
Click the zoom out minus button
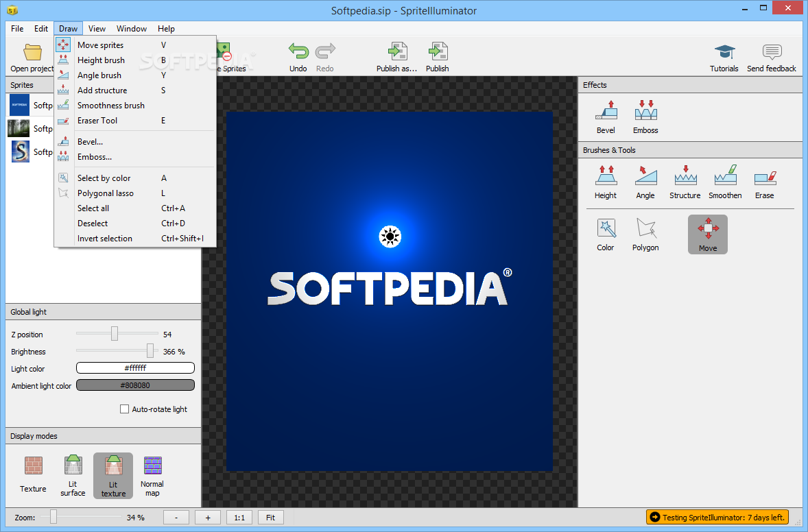pyautogui.click(x=176, y=518)
